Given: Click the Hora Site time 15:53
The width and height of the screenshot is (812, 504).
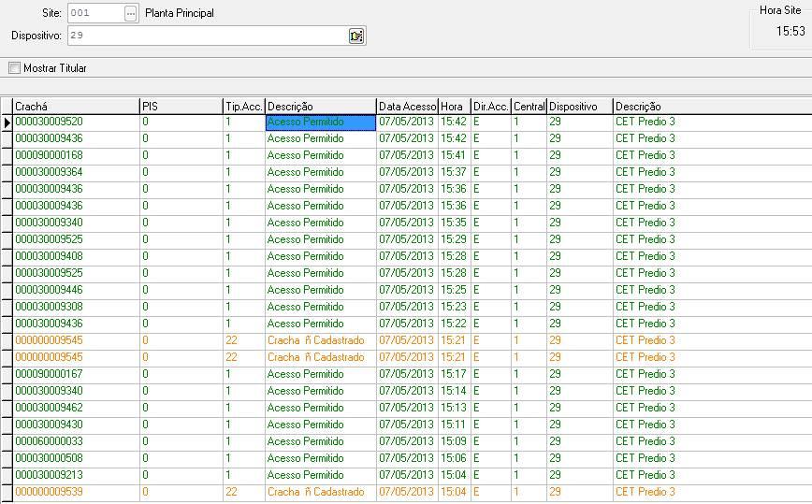Looking at the screenshot, I should click(790, 31).
